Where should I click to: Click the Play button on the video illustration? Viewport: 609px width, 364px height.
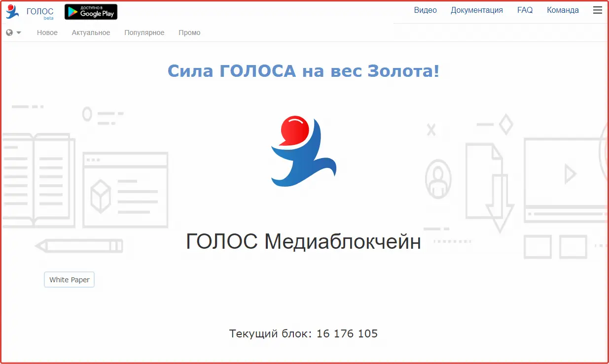pyautogui.click(x=571, y=173)
